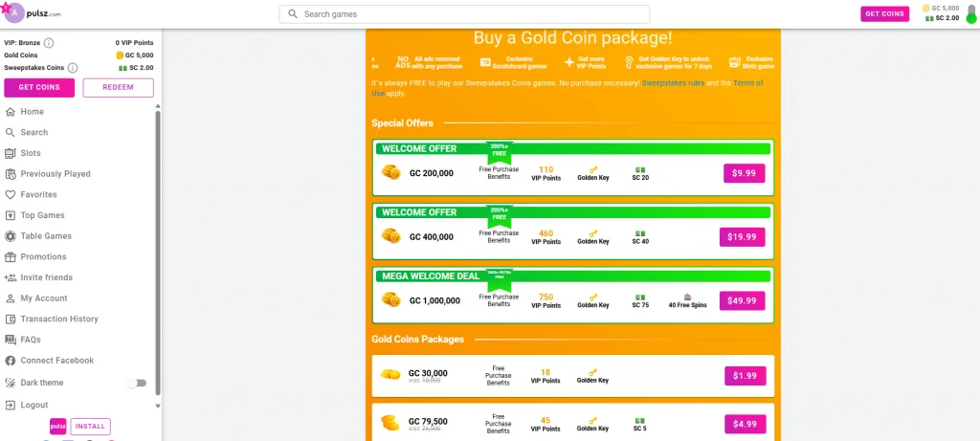Screen dimensions: 980x441
Task: Buy the GC 200,000 package for $9.99
Action: 744,173
